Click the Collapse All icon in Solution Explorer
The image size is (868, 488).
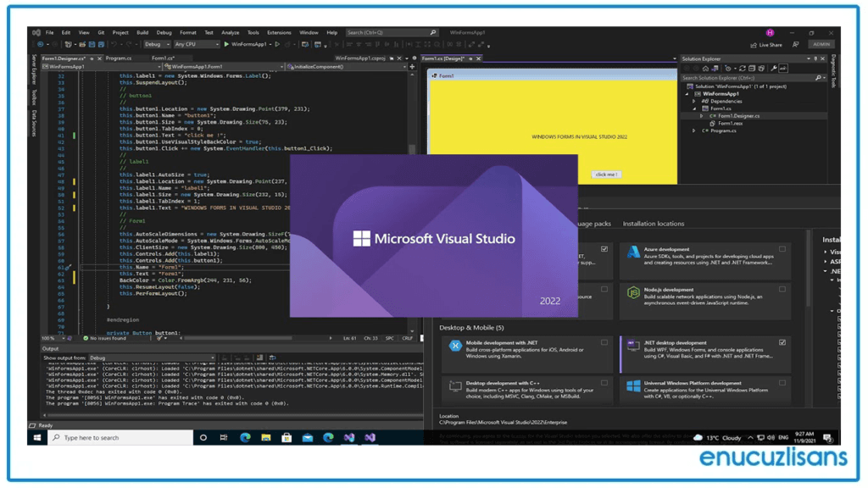[x=753, y=69]
